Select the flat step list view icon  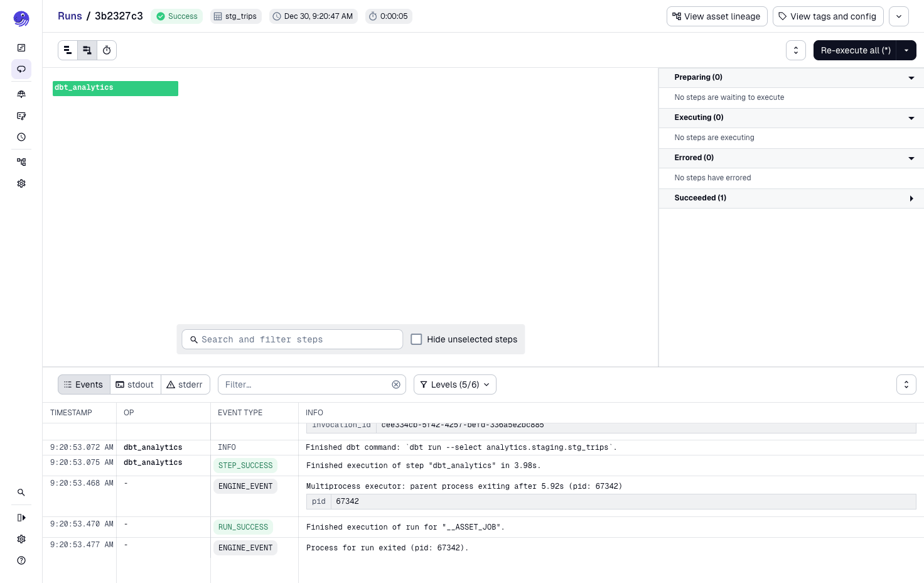[x=68, y=50]
